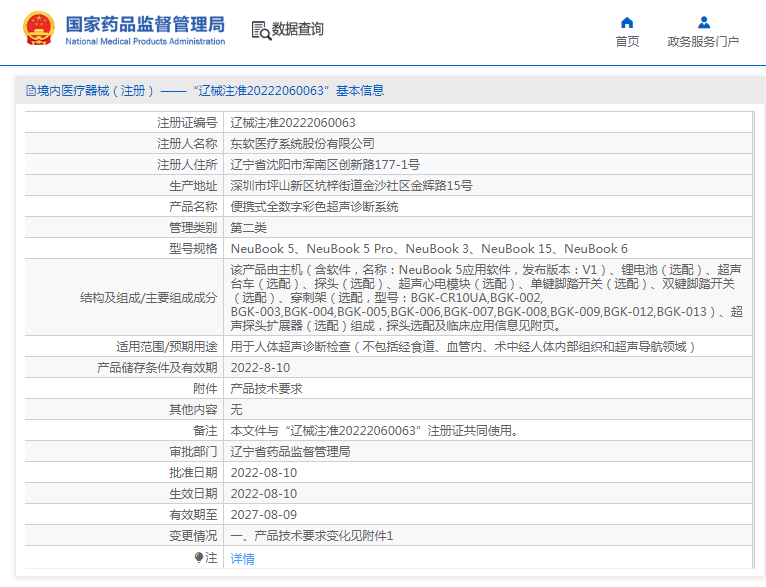Click the 备注 row label

(205, 431)
